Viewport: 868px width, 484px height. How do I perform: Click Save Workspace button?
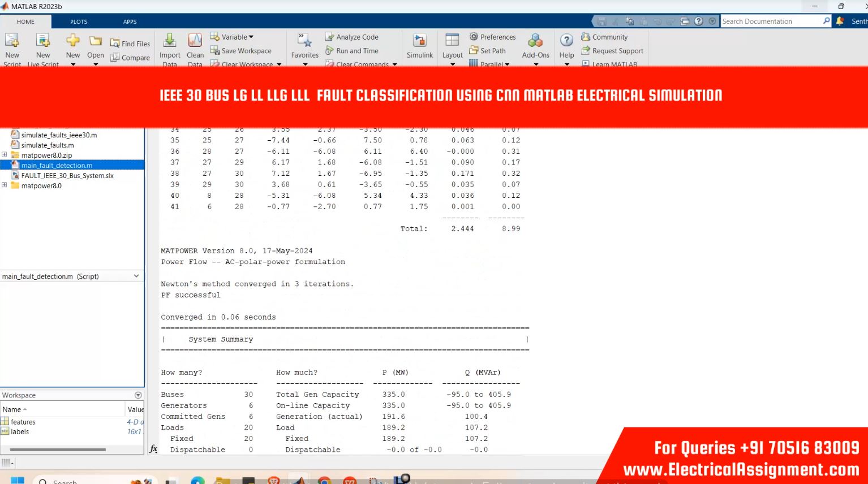241,51
